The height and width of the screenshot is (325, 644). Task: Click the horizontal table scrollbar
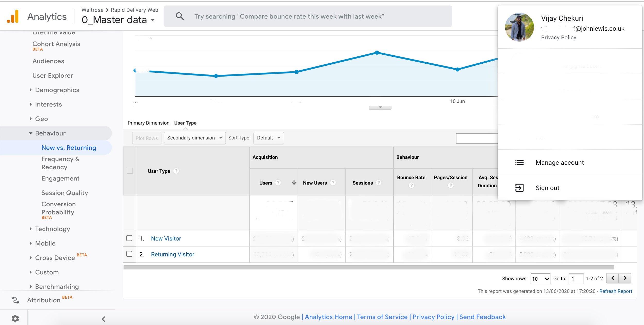click(369, 267)
